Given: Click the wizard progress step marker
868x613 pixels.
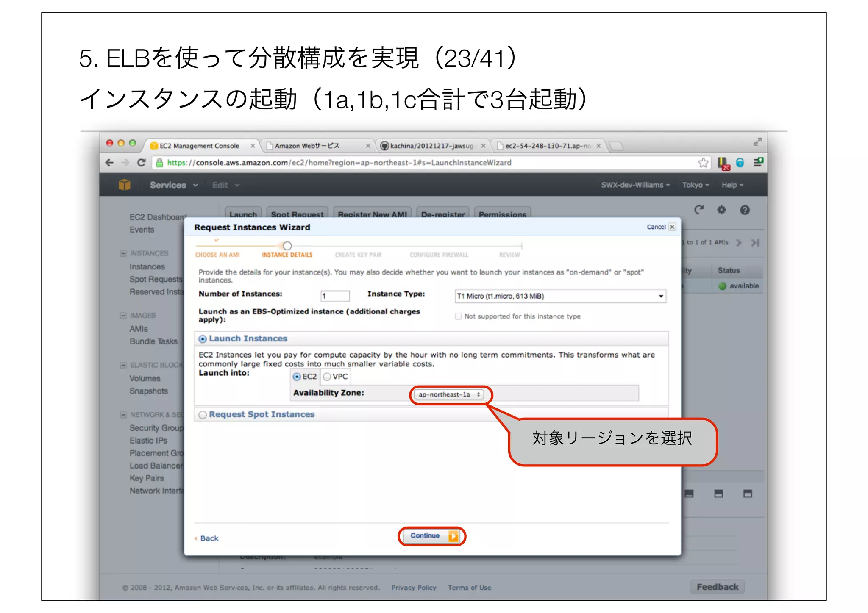Looking at the screenshot, I should coord(287,246).
